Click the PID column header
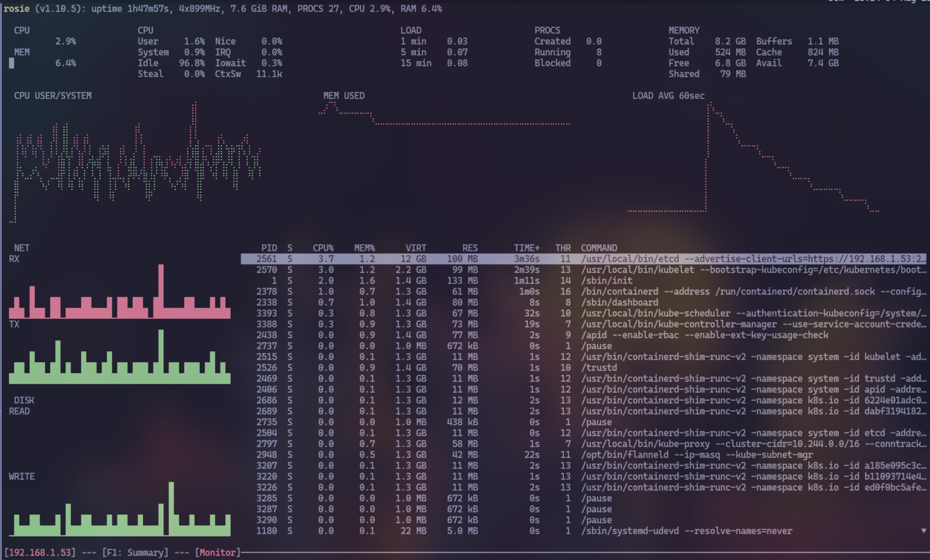Image resolution: width=930 pixels, height=560 pixels. [269, 248]
